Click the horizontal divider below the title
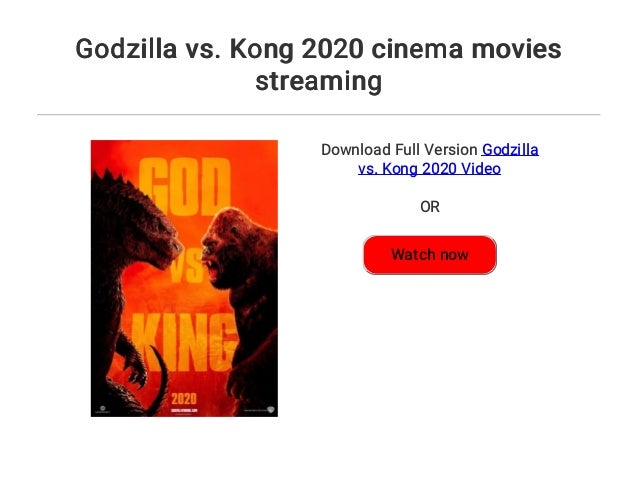This screenshot has width=638, height=479. tap(319, 115)
